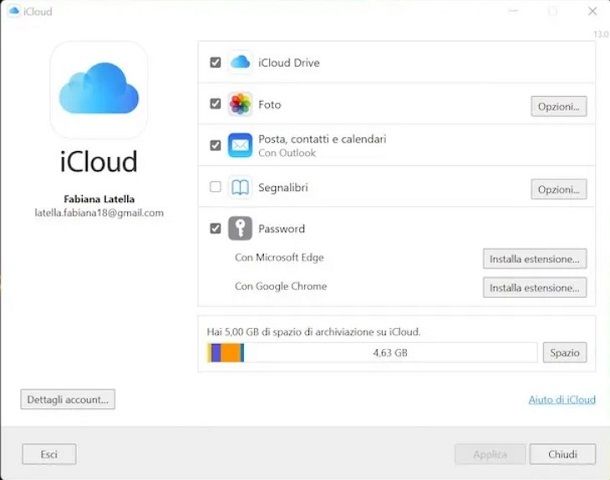Click the storage usage bar
610x480 pixels.
click(372, 352)
